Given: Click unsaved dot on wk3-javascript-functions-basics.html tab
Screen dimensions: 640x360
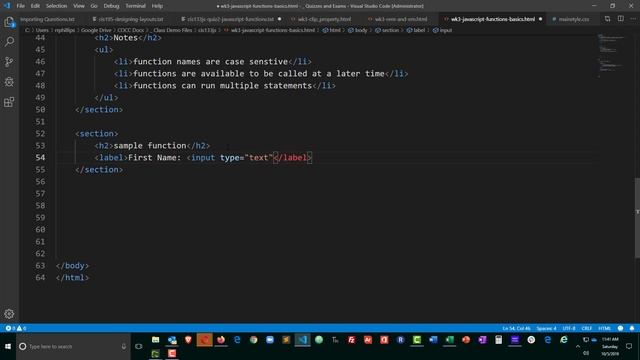Looking at the screenshot, I should pyautogui.click(x=540, y=19).
